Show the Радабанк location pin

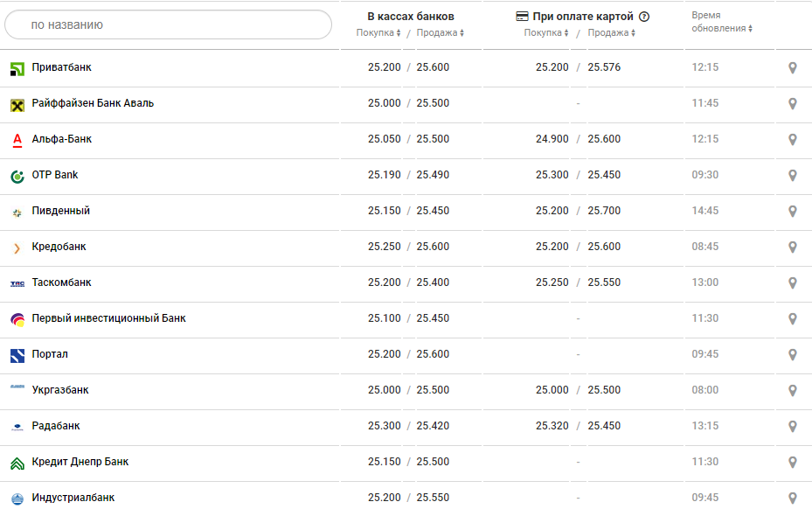[x=793, y=427]
